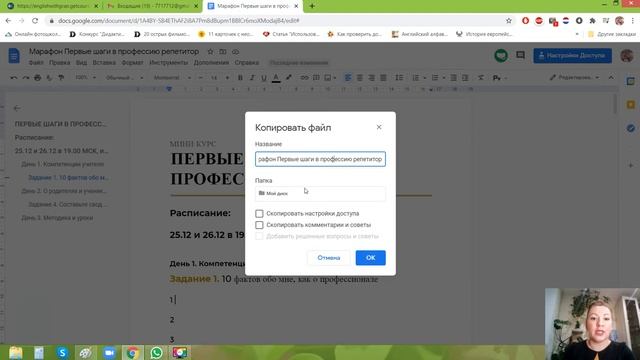
Task: Open the paragraph style dropdown
Action: pos(124,78)
